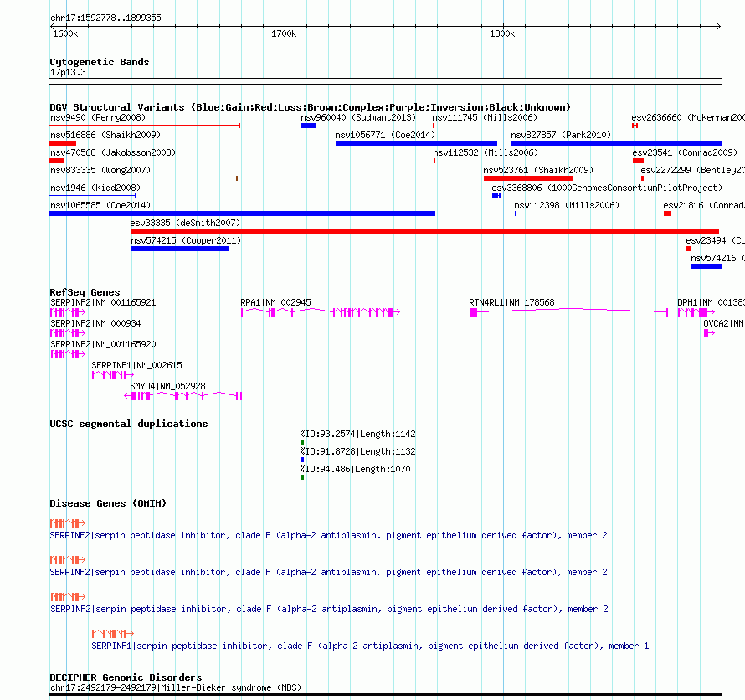Click the DGV Structural Variants track title
The height and width of the screenshot is (700, 745).
[311, 107]
